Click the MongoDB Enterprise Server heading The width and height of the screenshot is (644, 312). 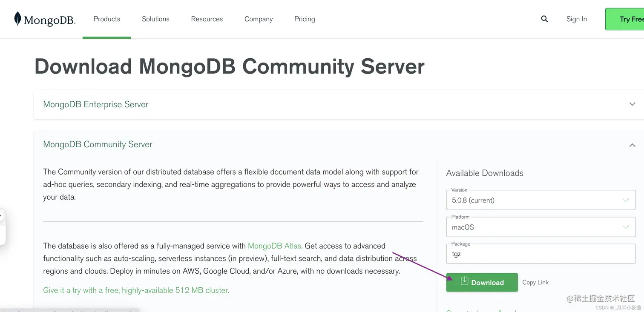[96, 104]
